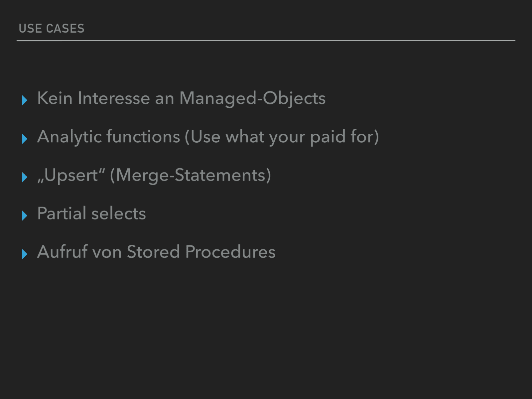Click the blue arrow beside Analytic functions
The width and height of the screenshot is (532, 399).
click(24, 139)
